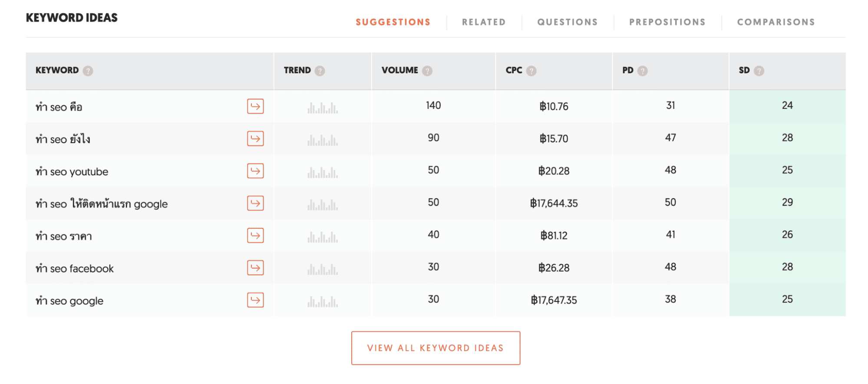The image size is (868, 384).
Task: Switch to the RELATED tab
Action: [484, 22]
